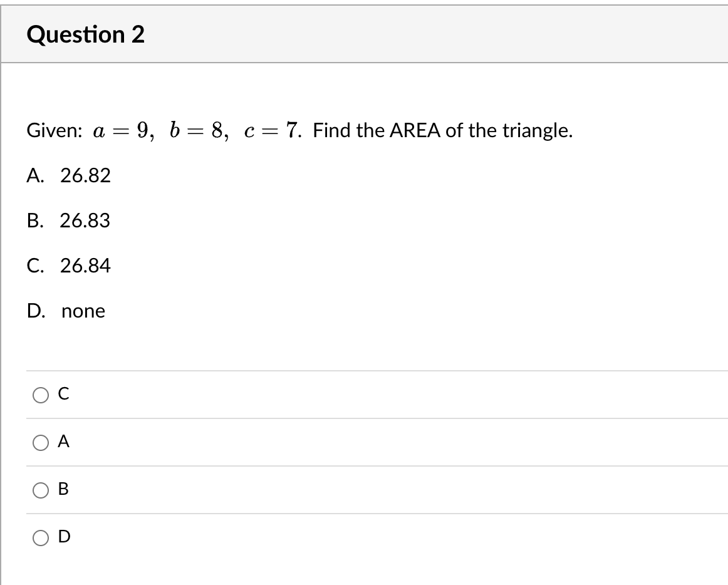The width and height of the screenshot is (728, 585).
Task: Click the label A next to its radio button
Action: tap(62, 442)
